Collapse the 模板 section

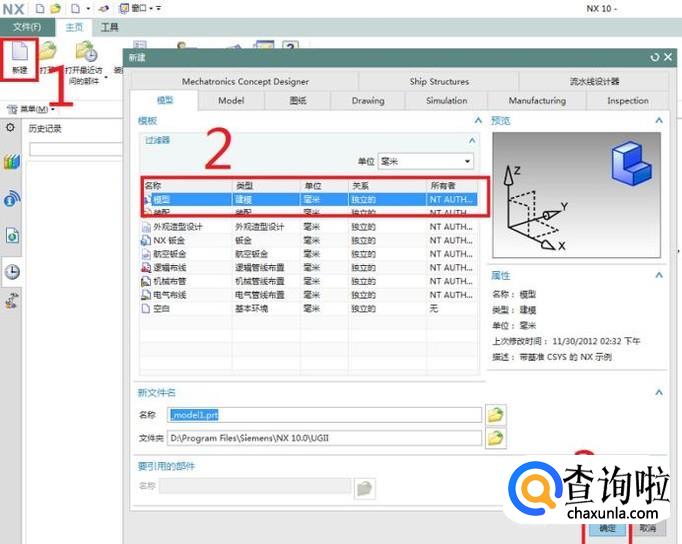pos(478,120)
